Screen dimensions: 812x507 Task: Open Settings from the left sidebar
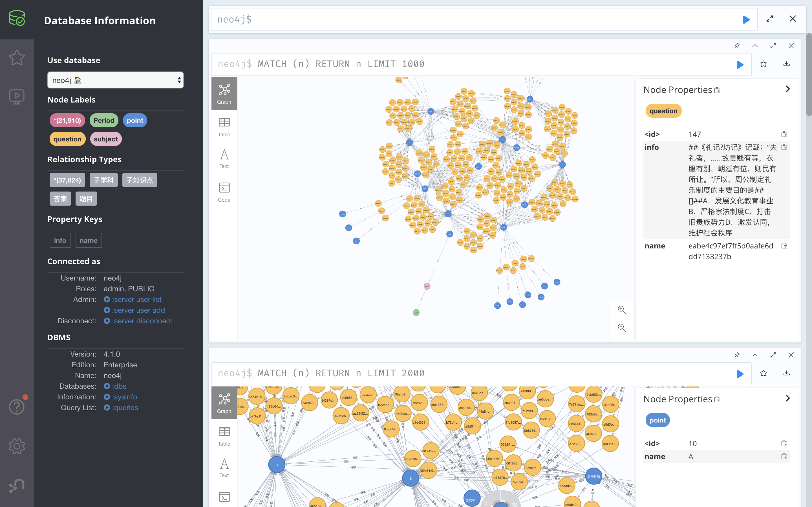(17, 446)
